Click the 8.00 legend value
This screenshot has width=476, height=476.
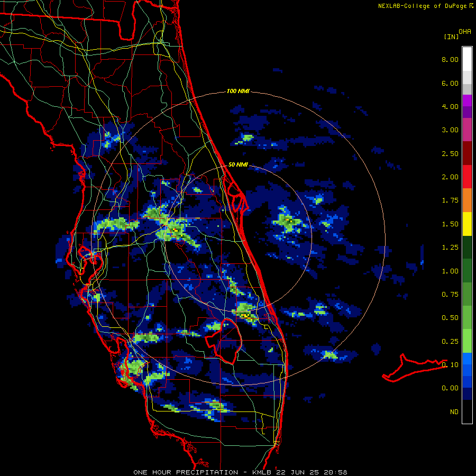pos(450,59)
